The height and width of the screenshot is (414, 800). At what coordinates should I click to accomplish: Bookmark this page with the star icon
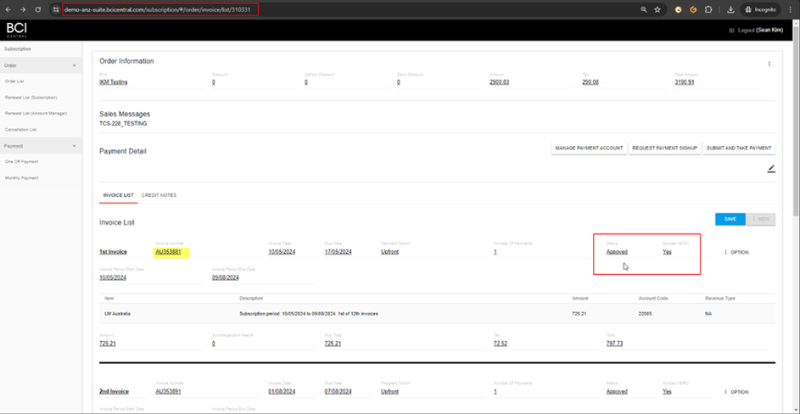(657, 9)
